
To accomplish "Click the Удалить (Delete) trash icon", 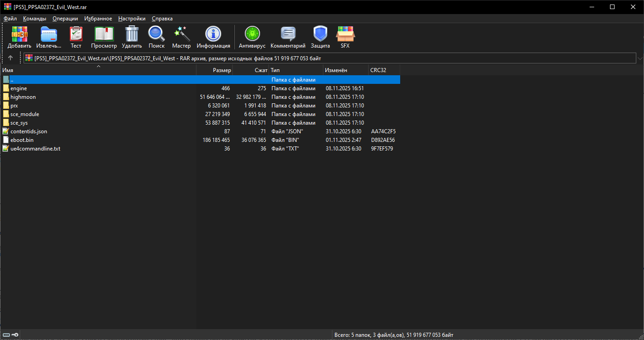I will click(x=131, y=37).
